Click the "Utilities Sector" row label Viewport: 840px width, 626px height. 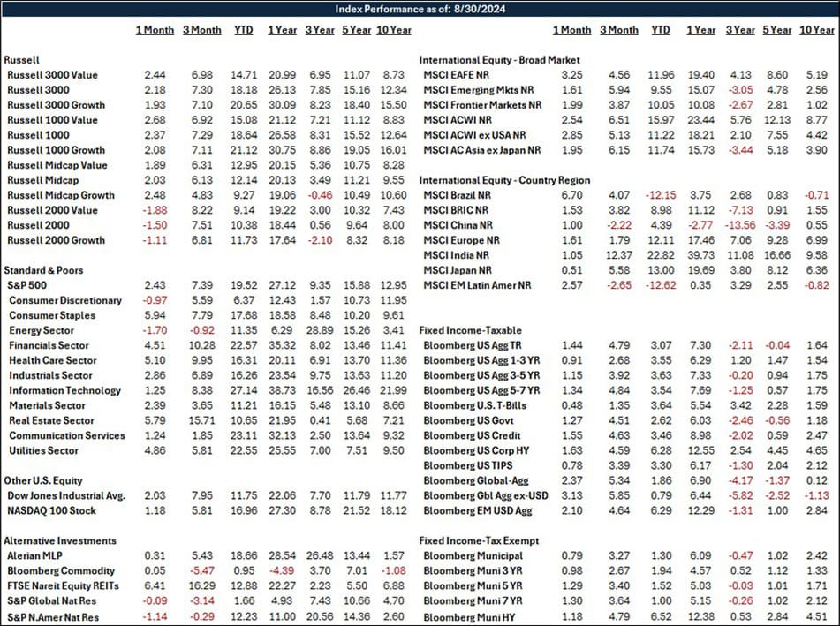click(x=43, y=450)
